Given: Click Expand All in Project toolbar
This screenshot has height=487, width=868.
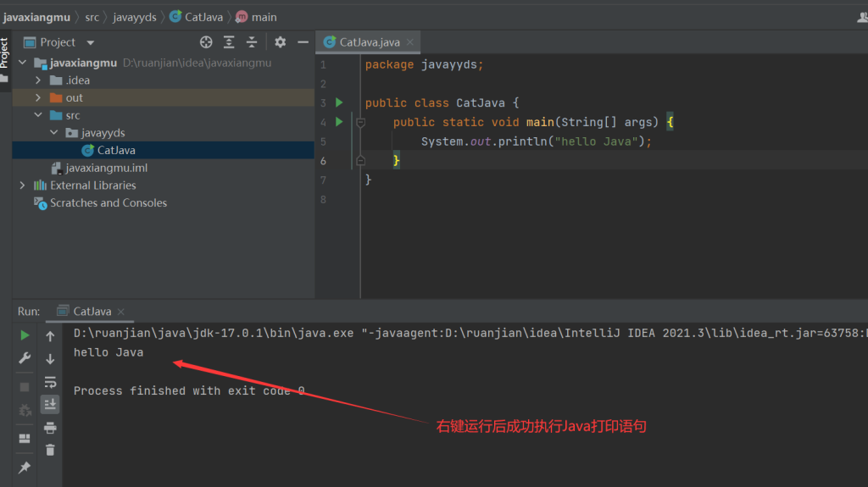Looking at the screenshot, I should (229, 42).
